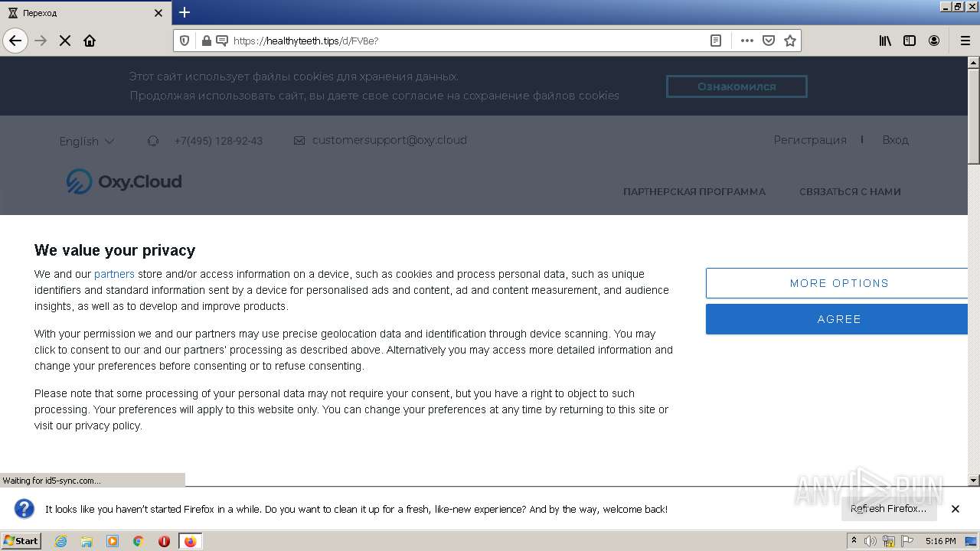Call the +7(495) 128-92-43 phone link
This screenshot has height=551, width=980.
tap(218, 141)
